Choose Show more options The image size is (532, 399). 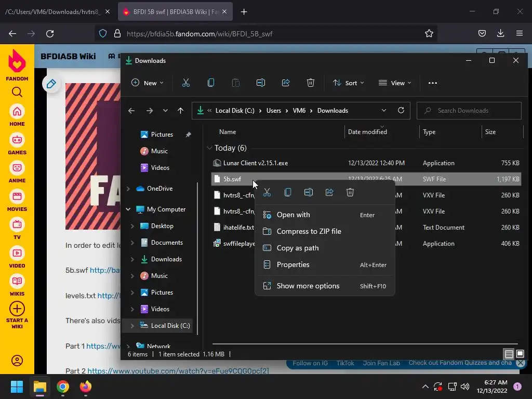coord(325,286)
